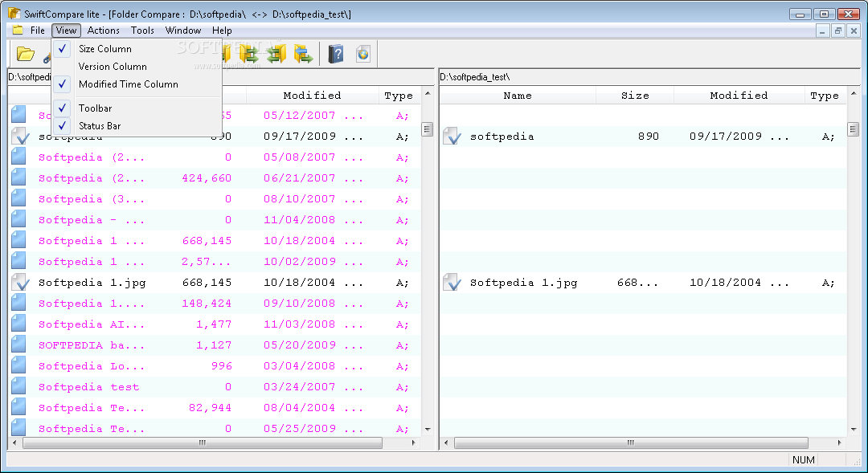Click right pane path D:\softpedia_test\
Viewport: 868px width, 473px height.
(475, 77)
